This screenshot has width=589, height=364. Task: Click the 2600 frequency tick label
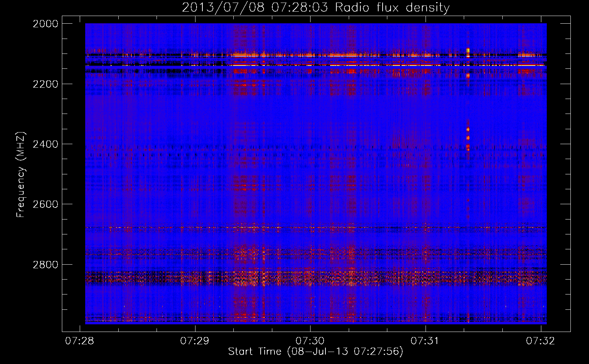pyautogui.click(x=46, y=204)
